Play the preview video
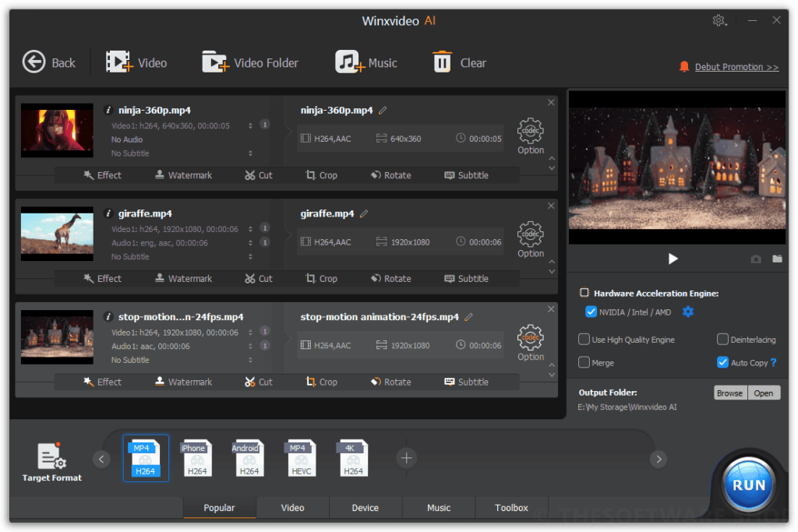This screenshot has height=532, width=798. click(673, 259)
